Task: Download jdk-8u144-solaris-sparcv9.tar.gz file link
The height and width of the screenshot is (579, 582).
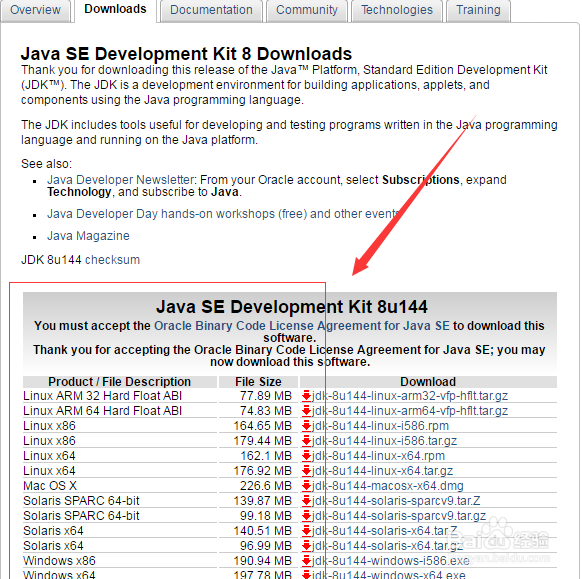Action: [399, 516]
